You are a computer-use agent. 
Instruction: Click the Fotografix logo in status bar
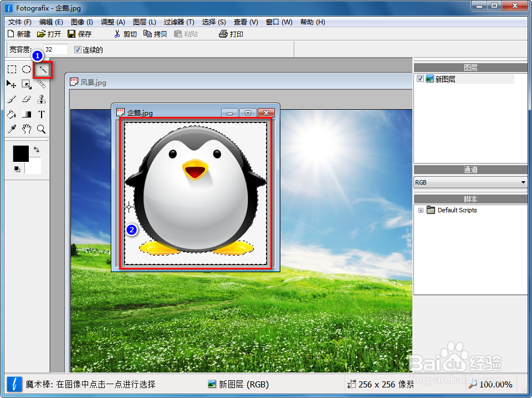coord(14,385)
